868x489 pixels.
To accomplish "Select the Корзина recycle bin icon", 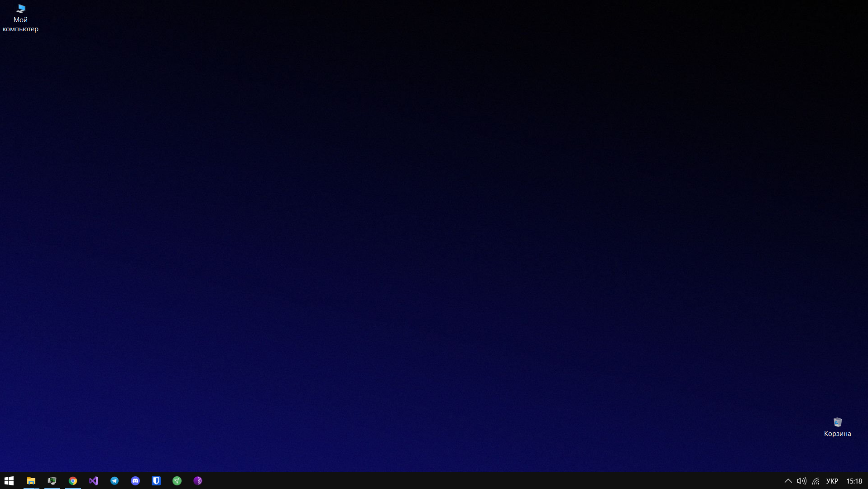I will point(837,427).
